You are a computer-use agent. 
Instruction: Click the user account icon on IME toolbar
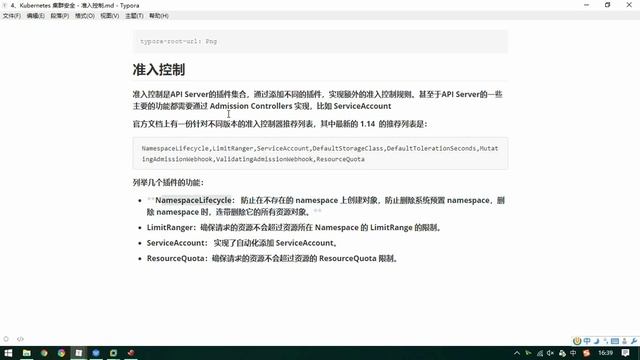tap(624, 341)
